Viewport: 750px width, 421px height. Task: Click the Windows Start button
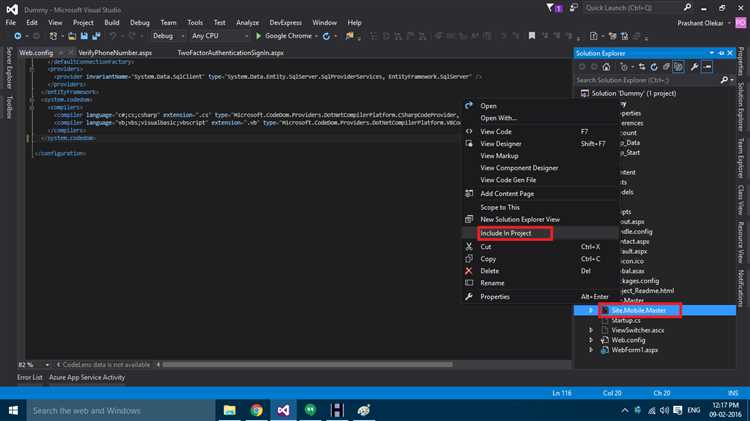[x=13, y=410]
